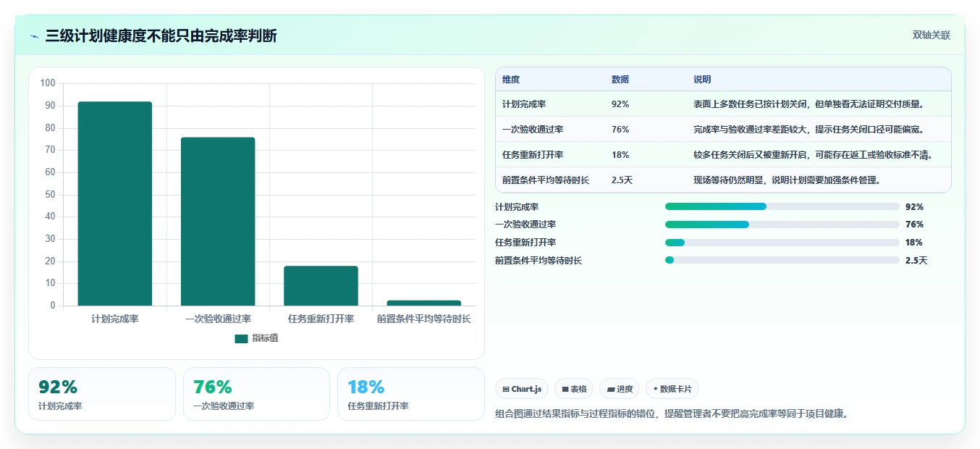Click the 前置条件平均等待时长 bar in chart

pos(423,303)
